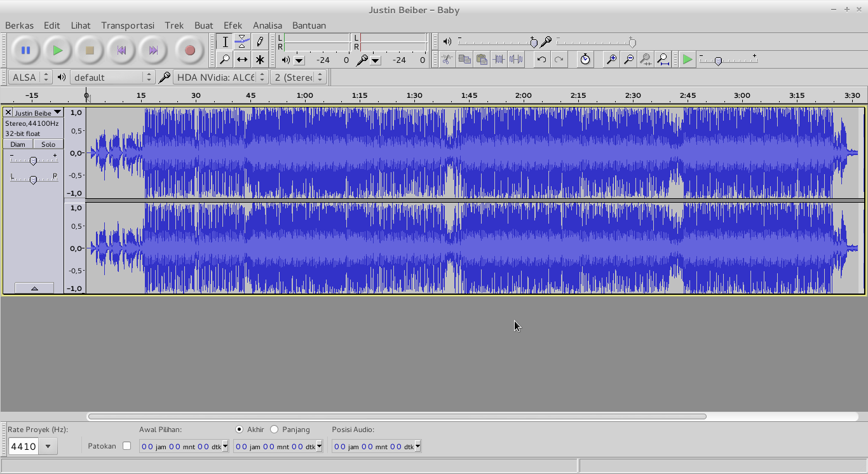This screenshot has width=868, height=474.
Task: Select the Zoom magnifier tool
Action: pyautogui.click(x=225, y=60)
